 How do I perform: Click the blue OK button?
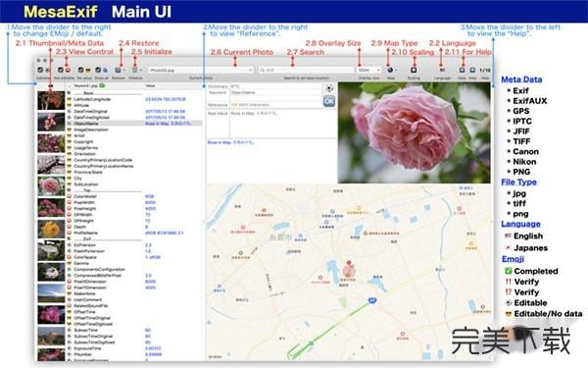[329, 101]
